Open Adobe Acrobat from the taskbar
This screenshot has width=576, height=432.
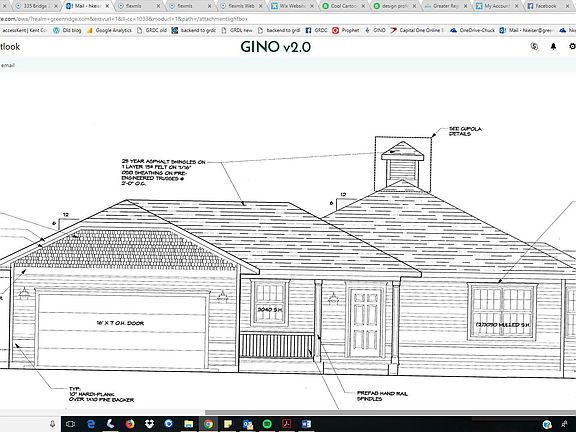tap(287, 424)
